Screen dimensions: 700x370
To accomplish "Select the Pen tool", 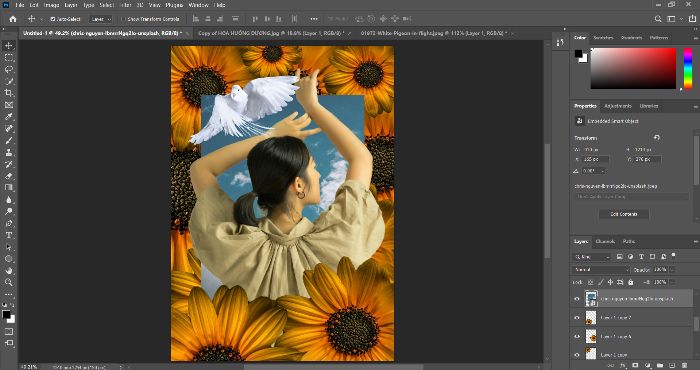I will point(8,223).
